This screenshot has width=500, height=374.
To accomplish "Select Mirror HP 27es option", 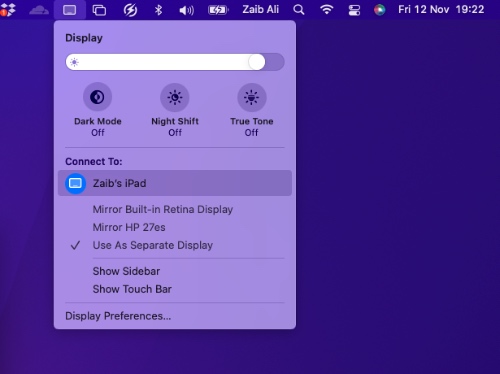I will (129, 227).
